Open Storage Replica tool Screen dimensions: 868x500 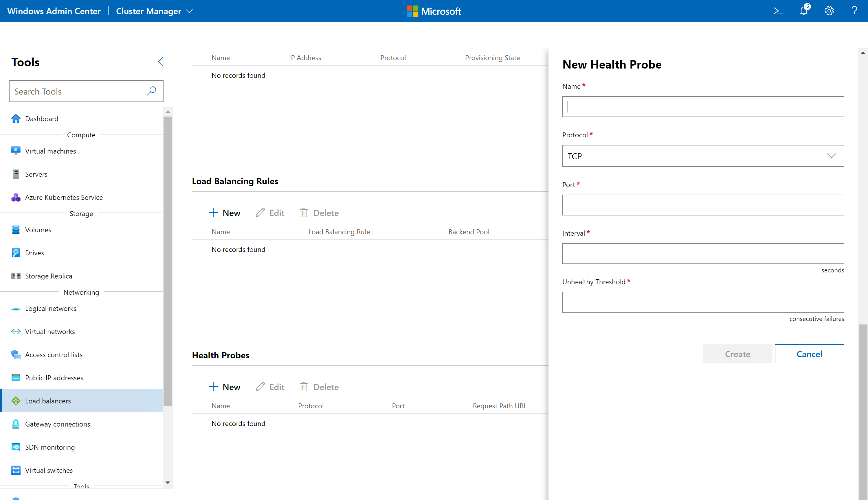[48, 276]
